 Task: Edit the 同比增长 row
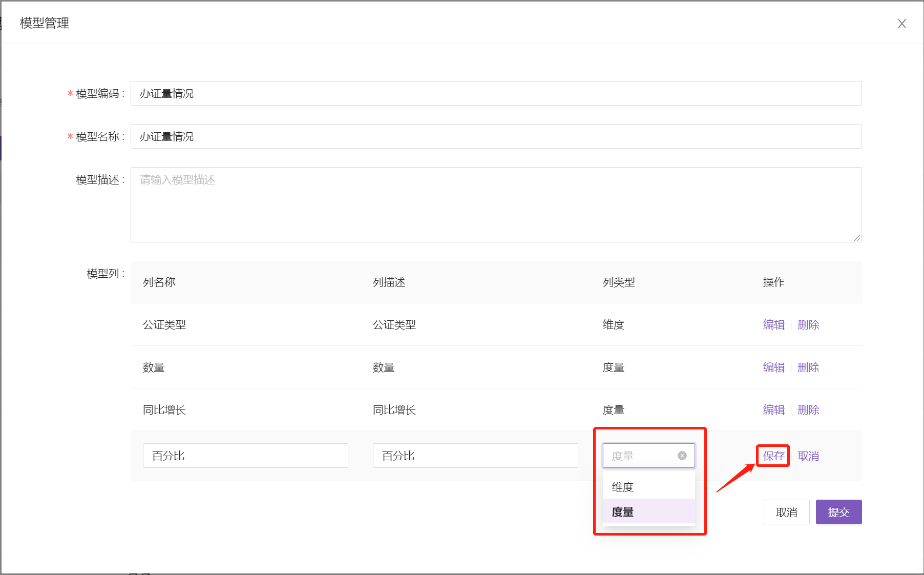click(x=773, y=410)
